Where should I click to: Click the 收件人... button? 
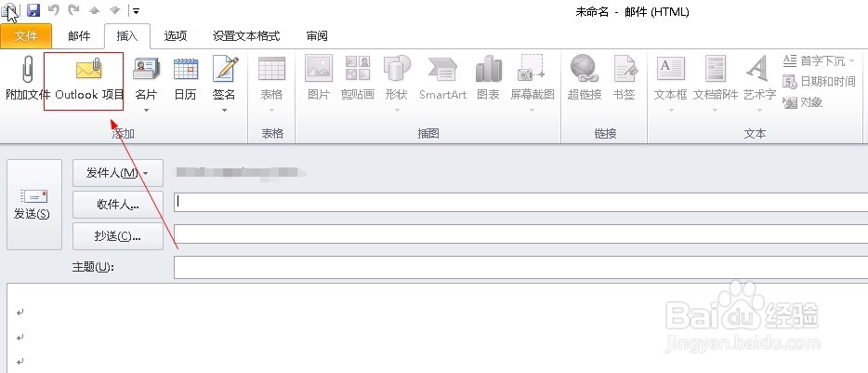(118, 205)
